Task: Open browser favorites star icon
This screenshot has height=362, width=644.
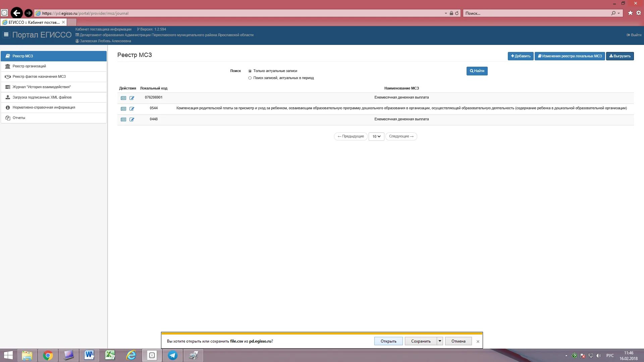Action: pyautogui.click(x=630, y=13)
